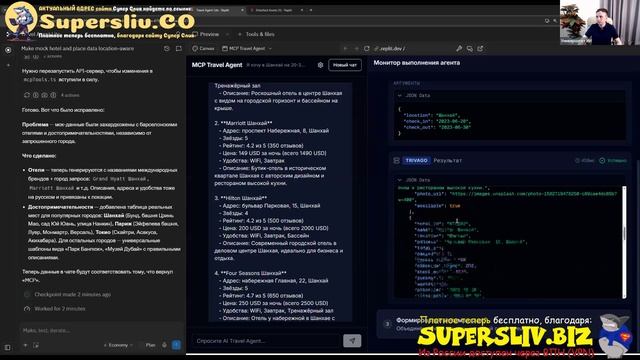The image size is (640, 360).
Task: Click the server icon beside TRIVAGO
Action: 396,160
